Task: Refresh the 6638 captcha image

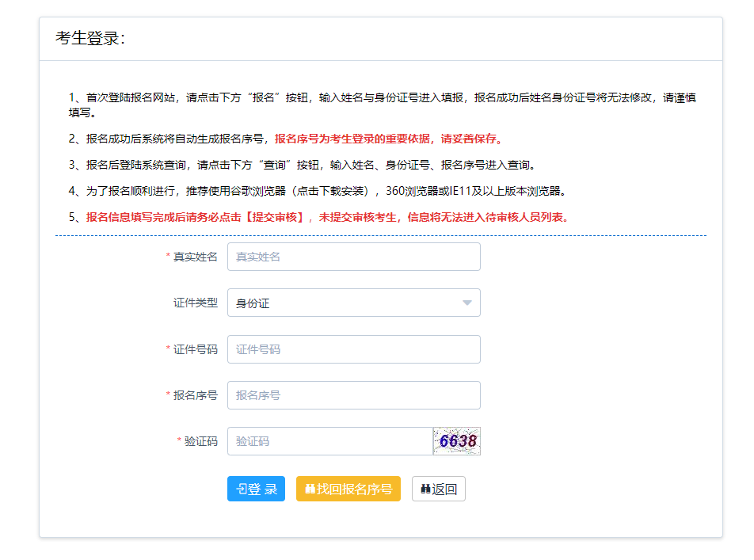Action: pos(457,441)
